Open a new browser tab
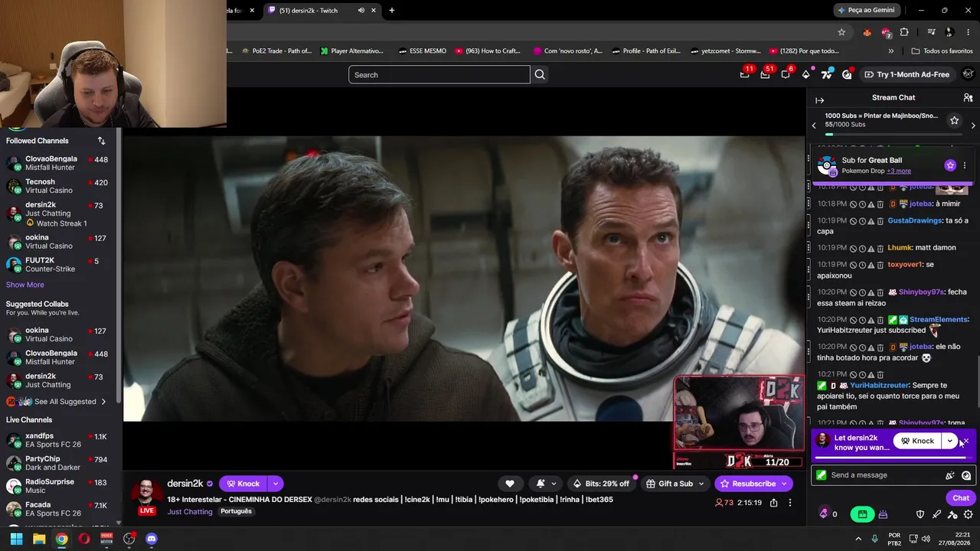The width and height of the screenshot is (980, 551). 391,10
